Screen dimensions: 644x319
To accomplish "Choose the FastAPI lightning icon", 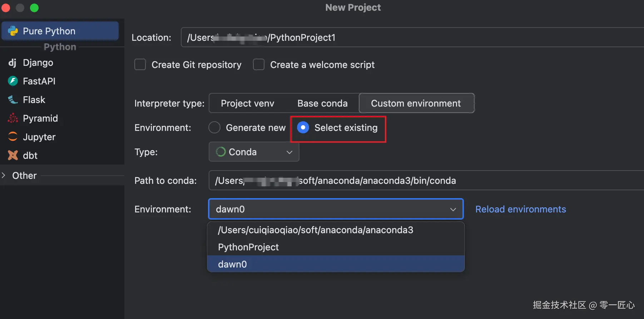I will (13, 81).
